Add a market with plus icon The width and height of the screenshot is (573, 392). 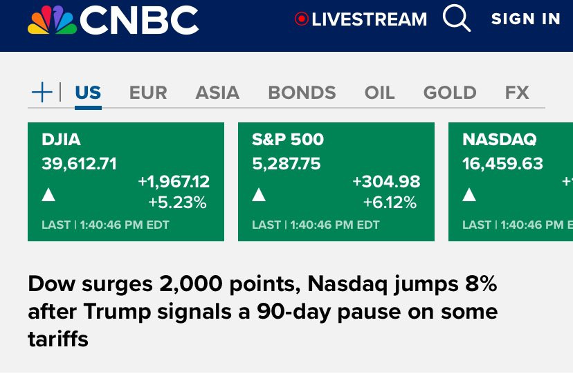click(x=42, y=92)
